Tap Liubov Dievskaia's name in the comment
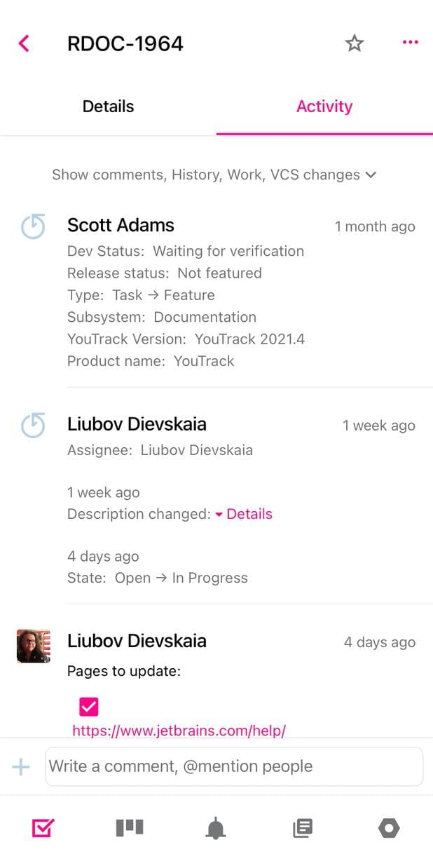 click(137, 641)
